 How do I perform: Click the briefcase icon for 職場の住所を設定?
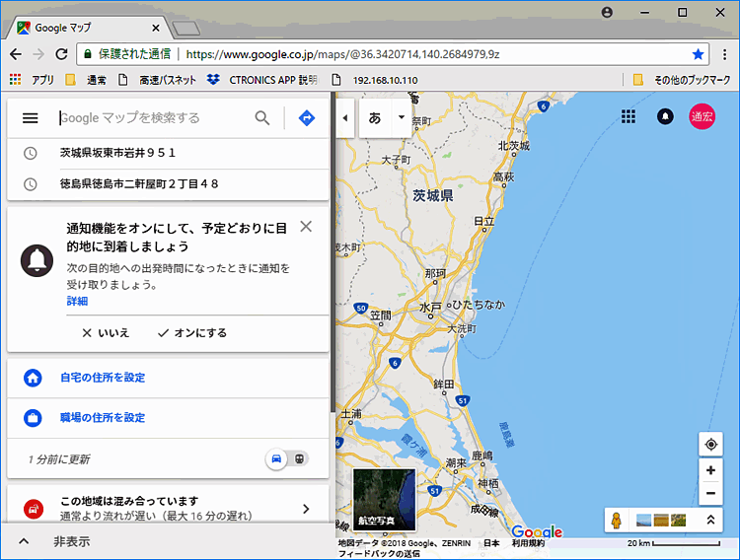coord(33,417)
